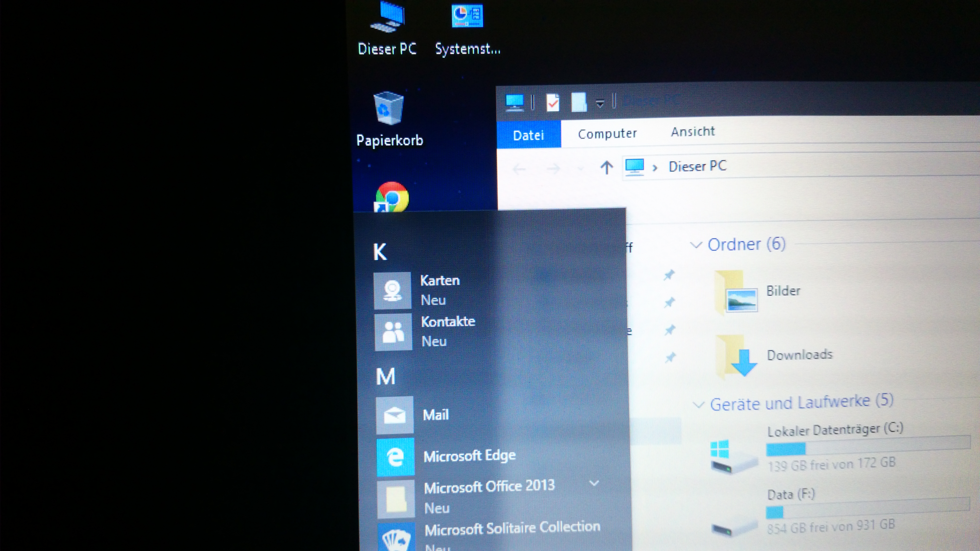Switch to the Ansicht ribbon tab

[x=693, y=132]
